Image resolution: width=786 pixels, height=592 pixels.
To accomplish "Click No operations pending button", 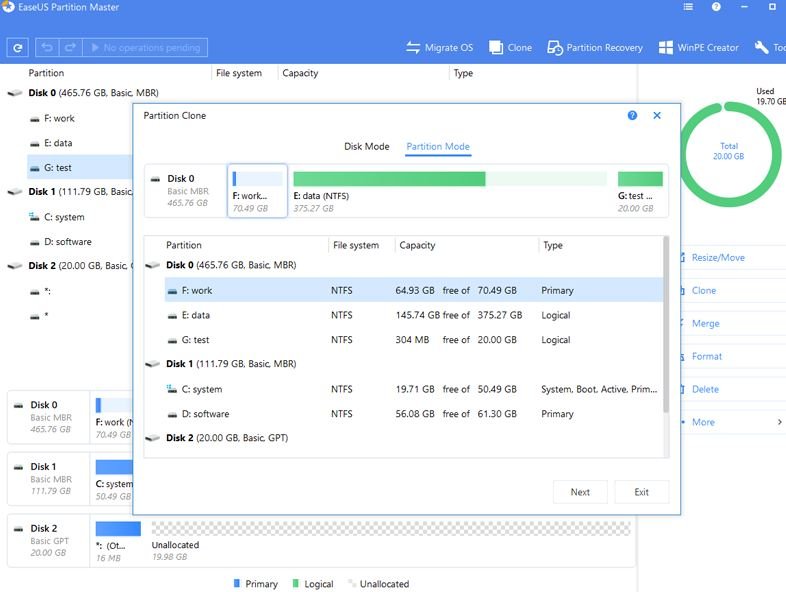I will point(145,48).
